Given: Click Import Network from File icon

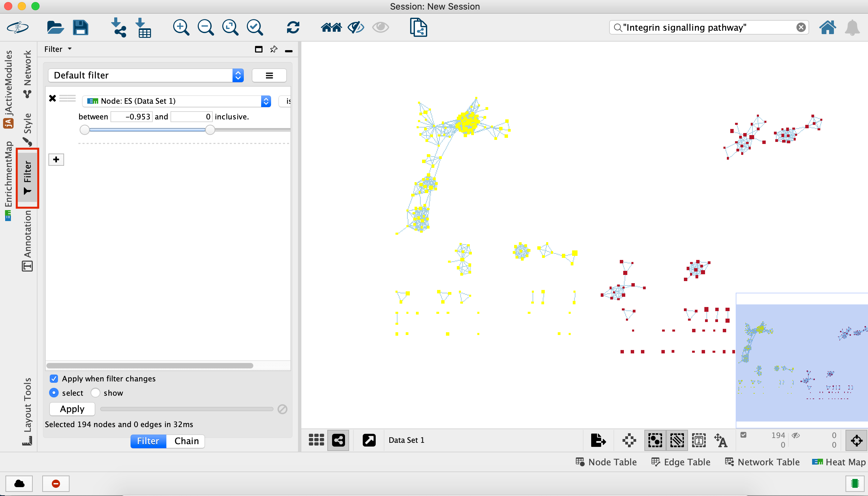Looking at the screenshot, I should coord(118,27).
